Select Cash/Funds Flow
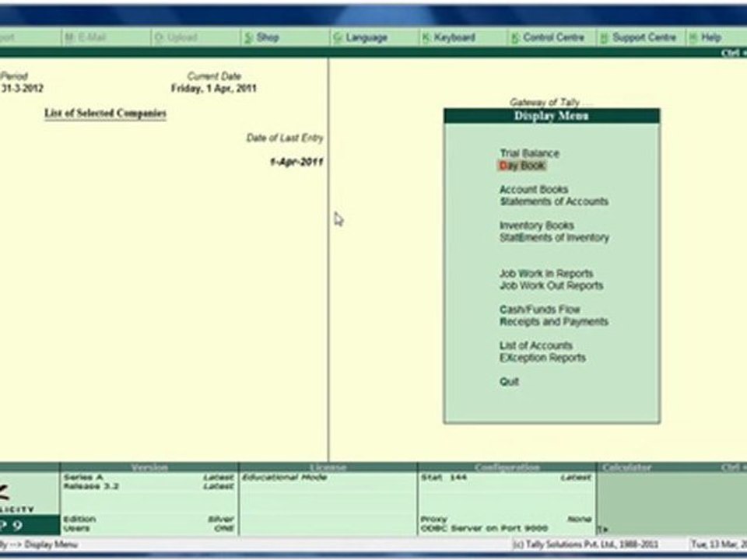 539,310
